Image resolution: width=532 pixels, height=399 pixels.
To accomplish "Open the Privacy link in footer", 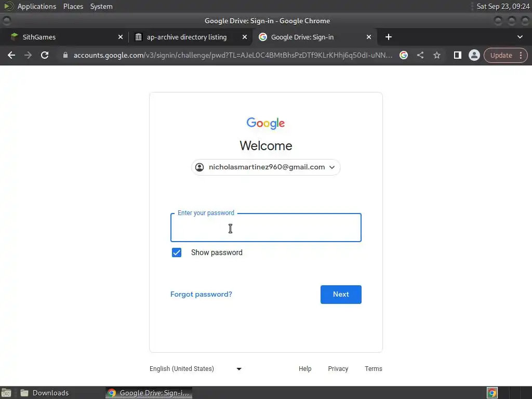I will (338, 369).
